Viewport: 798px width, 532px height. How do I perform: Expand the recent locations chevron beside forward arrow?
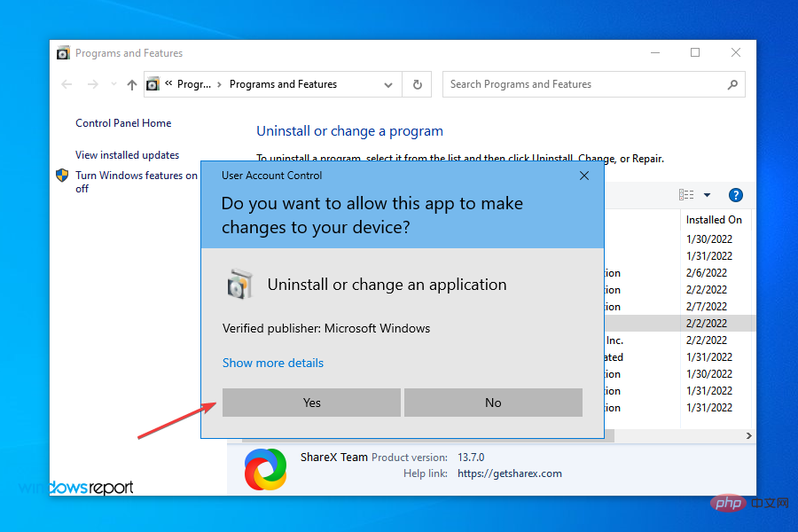point(112,84)
